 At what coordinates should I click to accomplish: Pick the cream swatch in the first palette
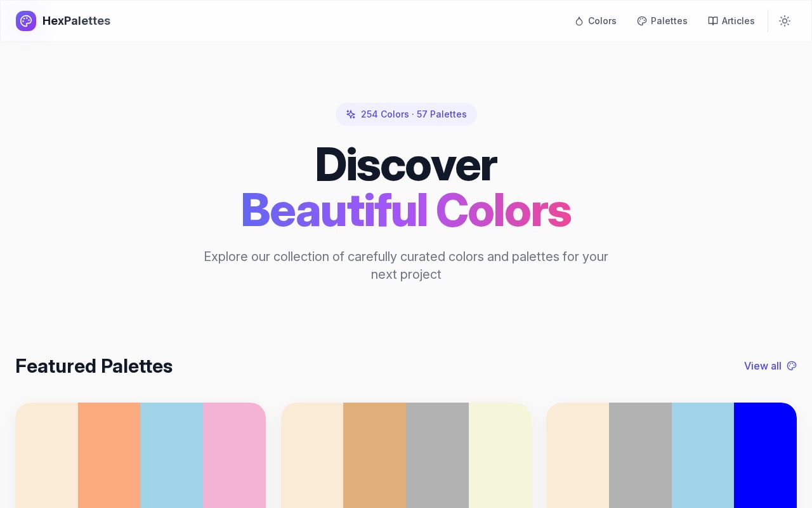click(47, 455)
